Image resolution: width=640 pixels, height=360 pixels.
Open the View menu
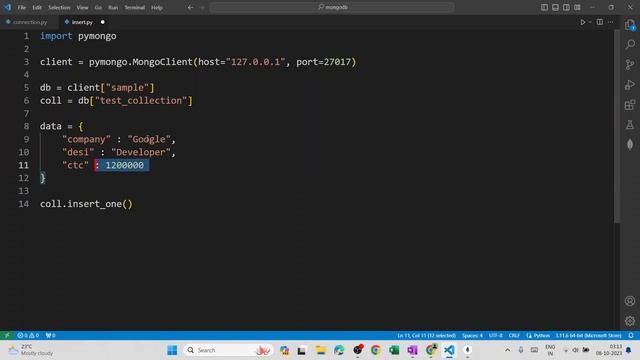pos(82,7)
